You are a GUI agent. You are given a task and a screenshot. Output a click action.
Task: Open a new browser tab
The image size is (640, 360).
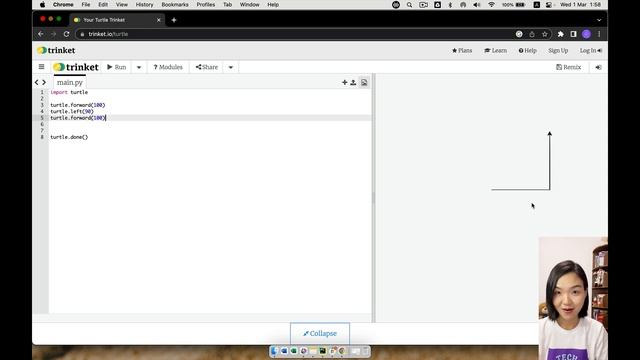174,20
